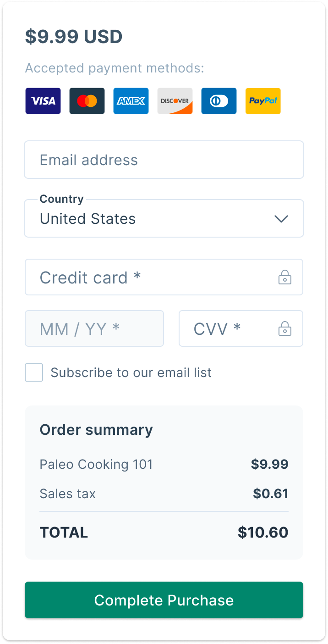Click the MM / YY expiry field

coord(94,328)
